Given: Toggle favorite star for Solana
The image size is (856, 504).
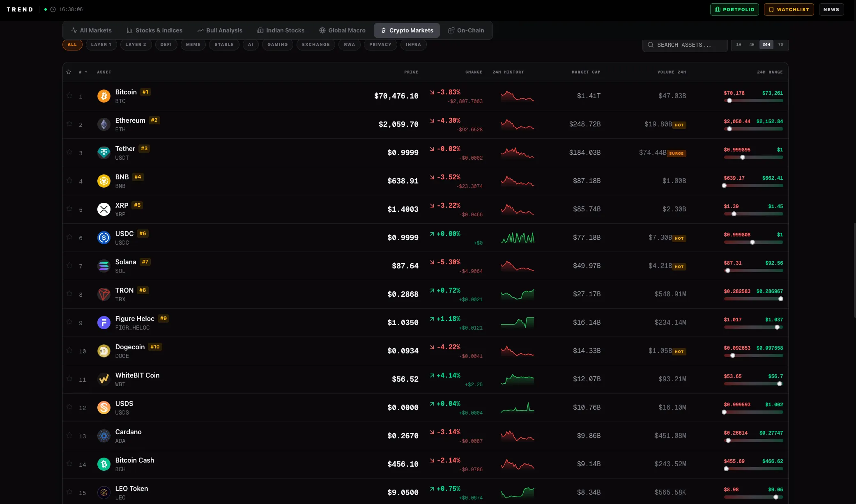Looking at the screenshot, I should tap(69, 265).
